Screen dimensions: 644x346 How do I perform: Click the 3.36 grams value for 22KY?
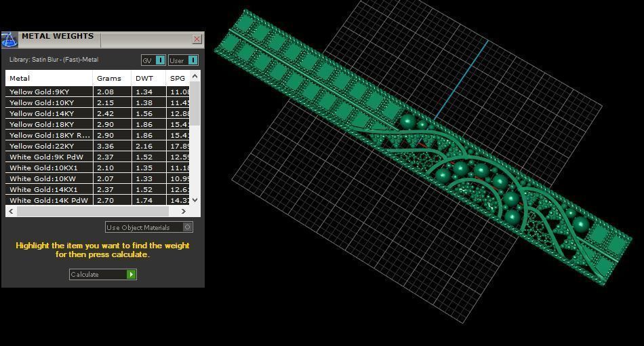(106, 146)
